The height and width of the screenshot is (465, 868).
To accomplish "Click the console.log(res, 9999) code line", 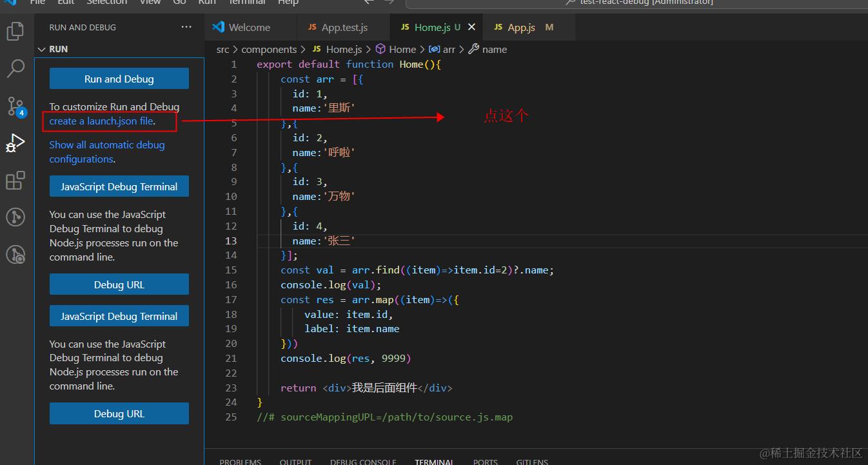I will tap(346, 358).
